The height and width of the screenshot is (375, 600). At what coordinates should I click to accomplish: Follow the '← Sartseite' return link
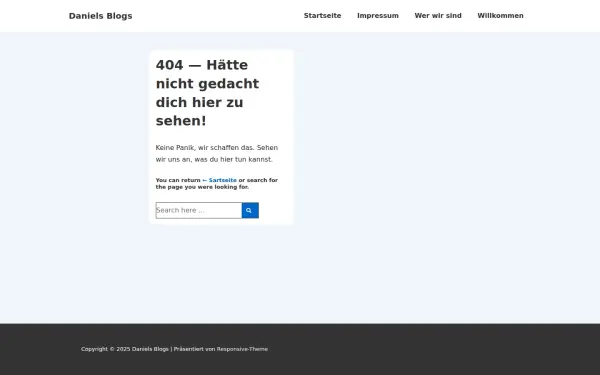[x=219, y=180]
